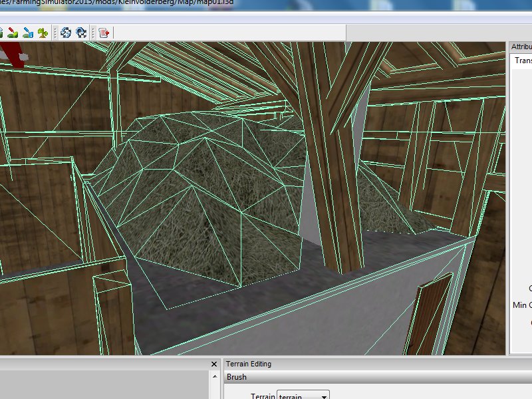This screenshot has height=399, width=532.
Task: Click the Terrain Editing panel title
Action: pyautogui.click(x=249, y=364)
